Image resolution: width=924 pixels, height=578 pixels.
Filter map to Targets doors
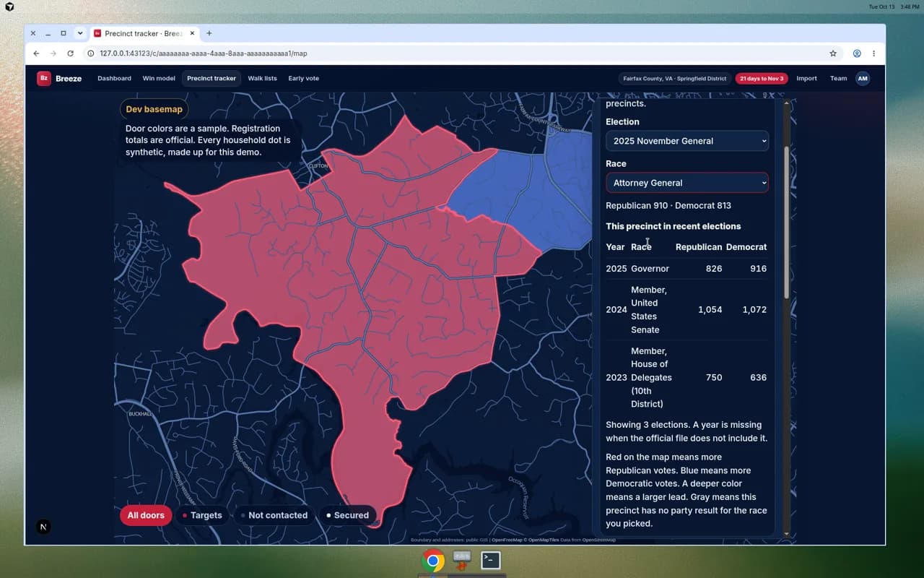click(202, 515)
